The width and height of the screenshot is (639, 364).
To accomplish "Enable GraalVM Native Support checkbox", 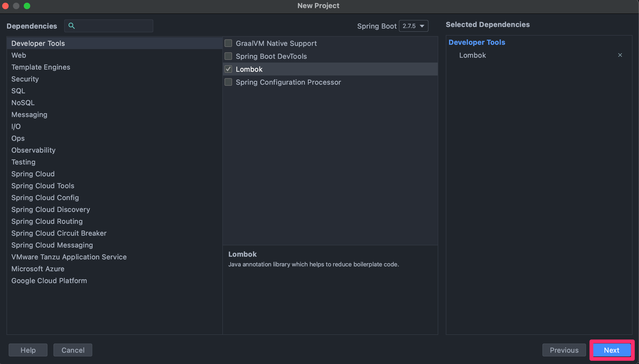I will pos(228,43).
